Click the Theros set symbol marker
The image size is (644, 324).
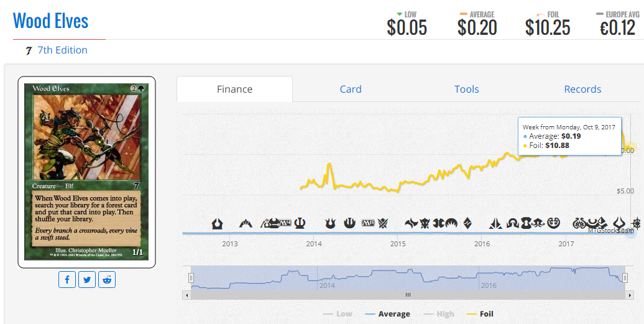click(300, 223)
